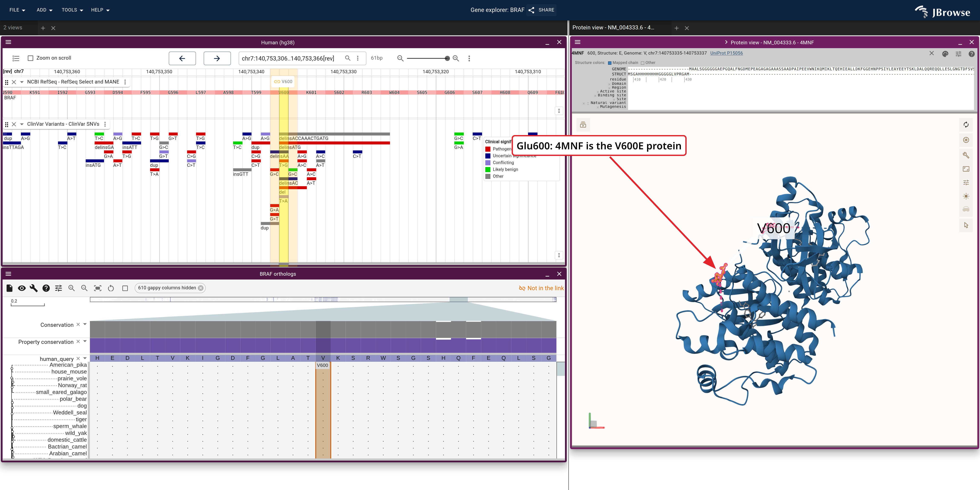Open help in BRAF orthologs toolbar
Image resolution: width=980 pixels, height=490 pixels.
46,288
